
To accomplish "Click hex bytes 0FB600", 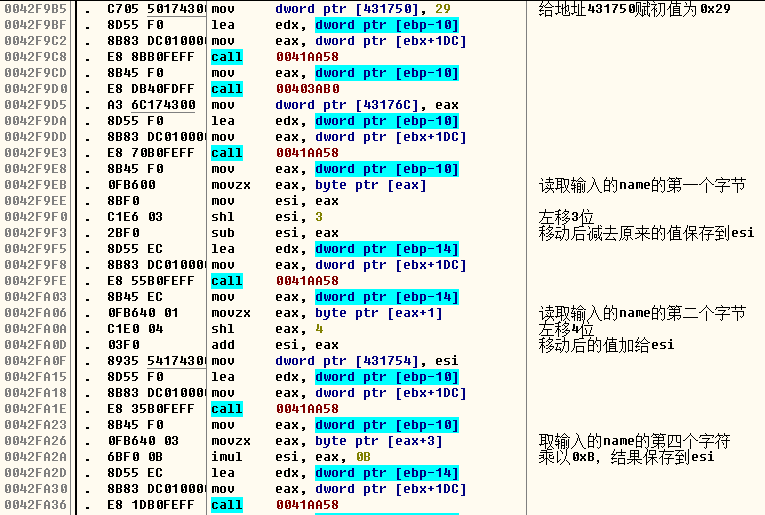I will tap(132, 185).
